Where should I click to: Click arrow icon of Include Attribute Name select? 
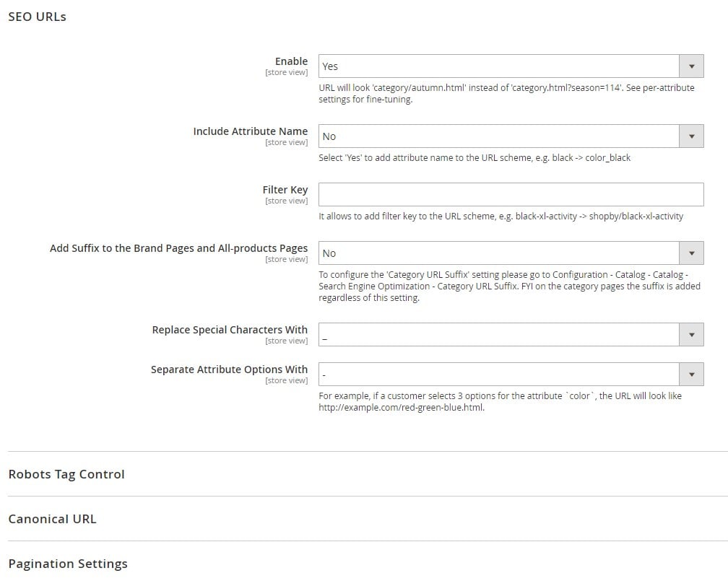pos(691,136)
